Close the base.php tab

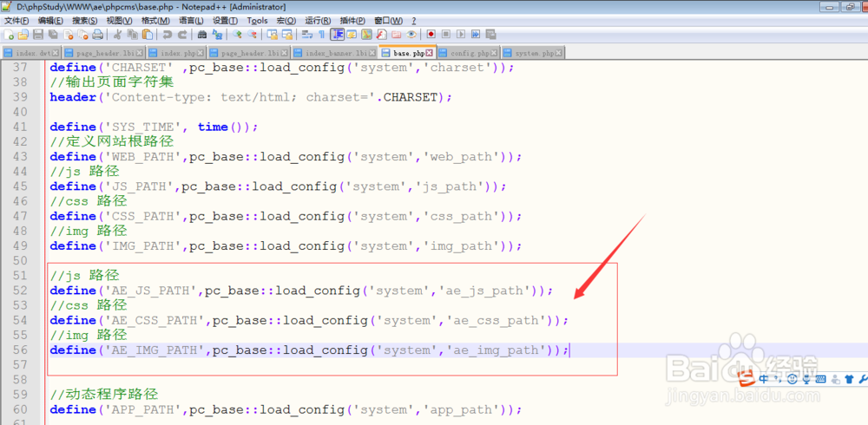(x=429, y=53)
